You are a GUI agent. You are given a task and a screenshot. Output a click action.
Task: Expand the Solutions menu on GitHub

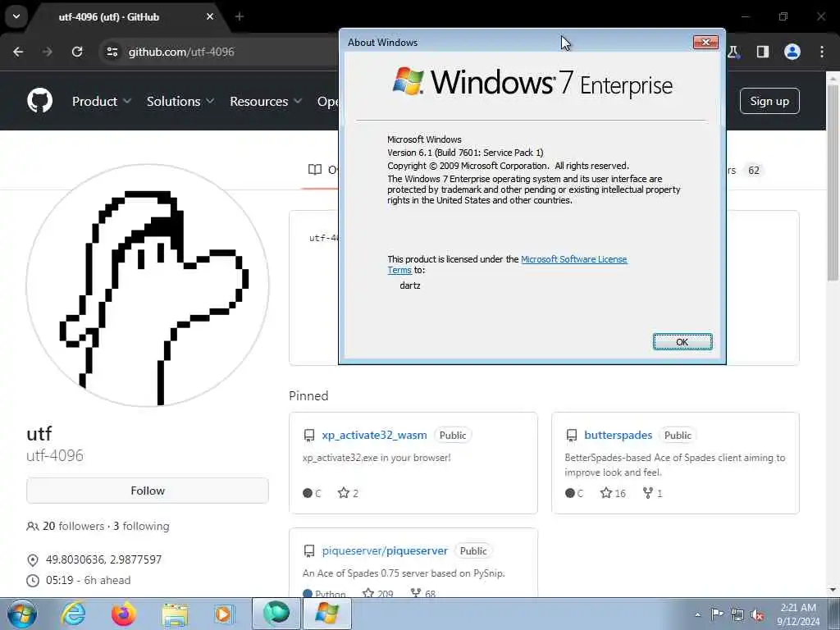point(180,101)
